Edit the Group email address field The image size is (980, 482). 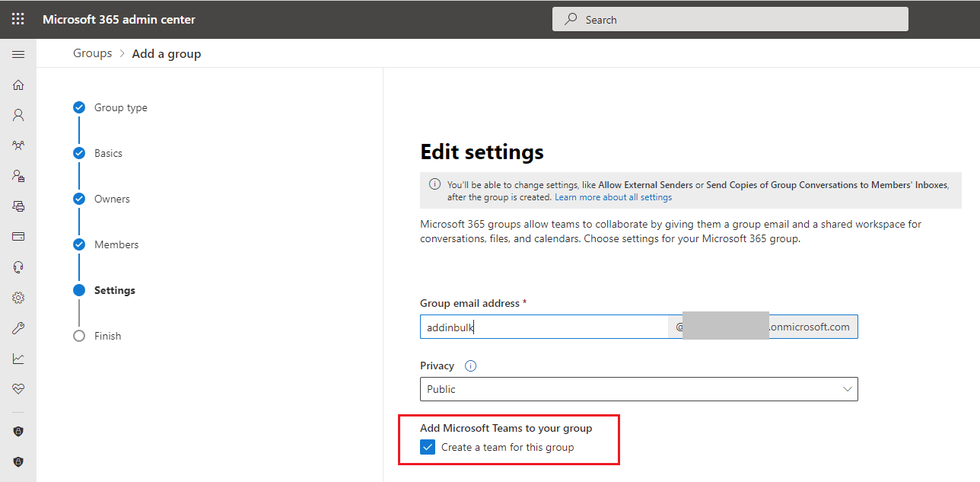544,327
